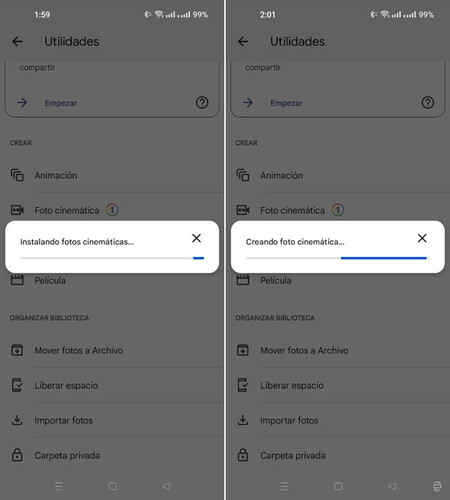Click the creating progress bar, right dialog
The image size is (450, 500).
click(x=337, y=258)
